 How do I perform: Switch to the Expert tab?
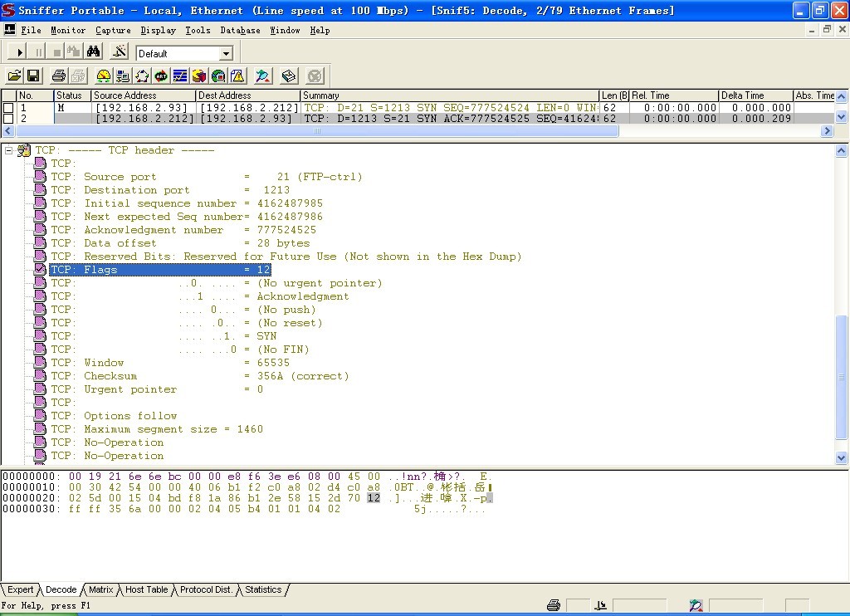[21, 589]
